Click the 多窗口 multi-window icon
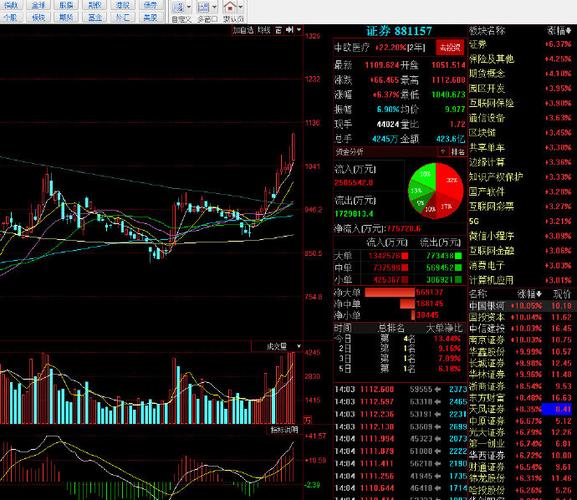This screenshot has height=500, width=577. tap(203, 7)
